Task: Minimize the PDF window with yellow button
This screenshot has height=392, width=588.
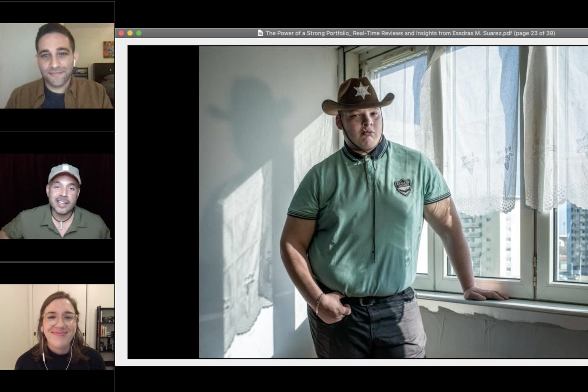Action: point(130,33)
